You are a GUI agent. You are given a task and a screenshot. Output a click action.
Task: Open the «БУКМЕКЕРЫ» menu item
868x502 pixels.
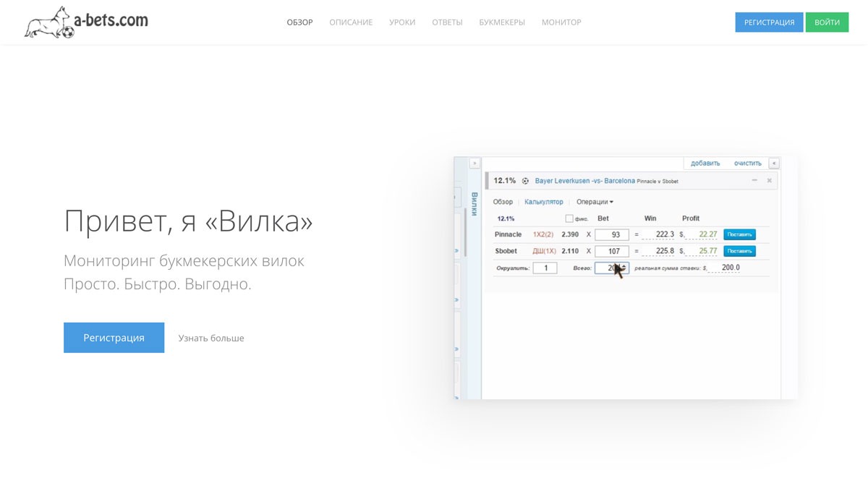(502, 22)
